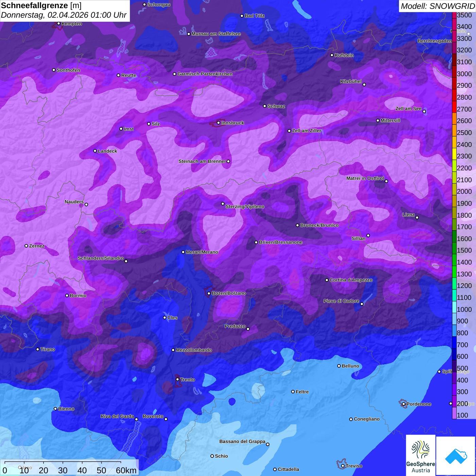The height and width of the screenshot is (476, 476).
Task: Click the 'Meran/Merano' map label
Action: pos(202,252)
